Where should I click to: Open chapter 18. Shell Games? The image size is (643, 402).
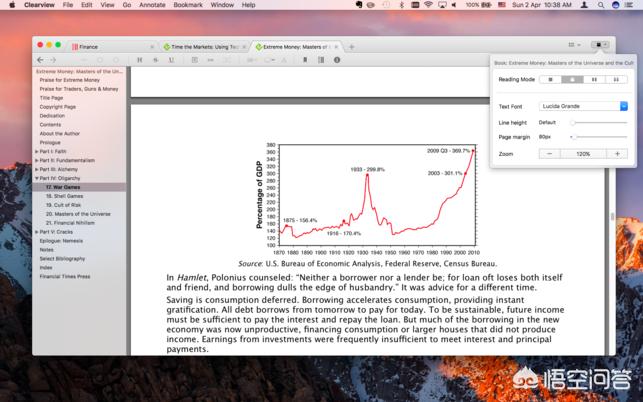64,196
